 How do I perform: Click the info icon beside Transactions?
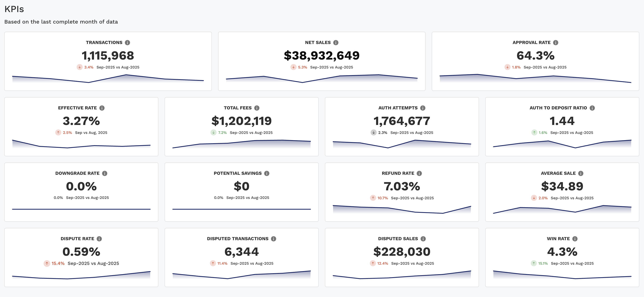pos(127,42)
